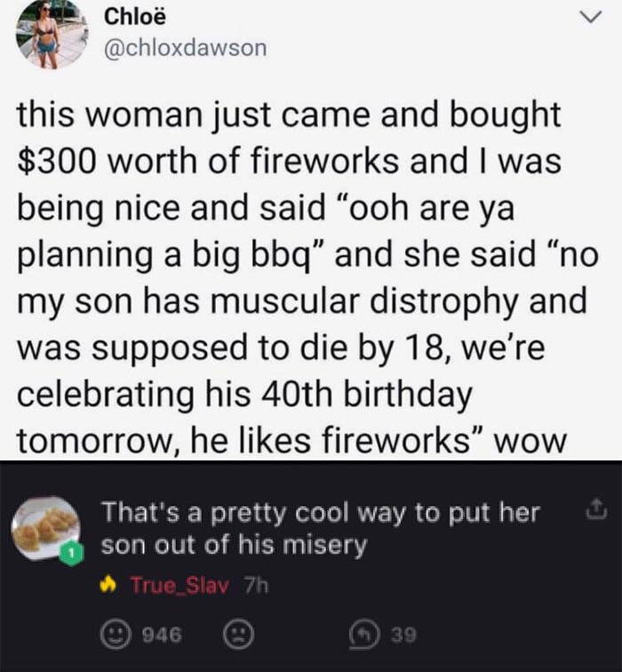This screenshot has width=622, height=672.
Task: Open the commenter's food avatar
Action: (45, 527)
